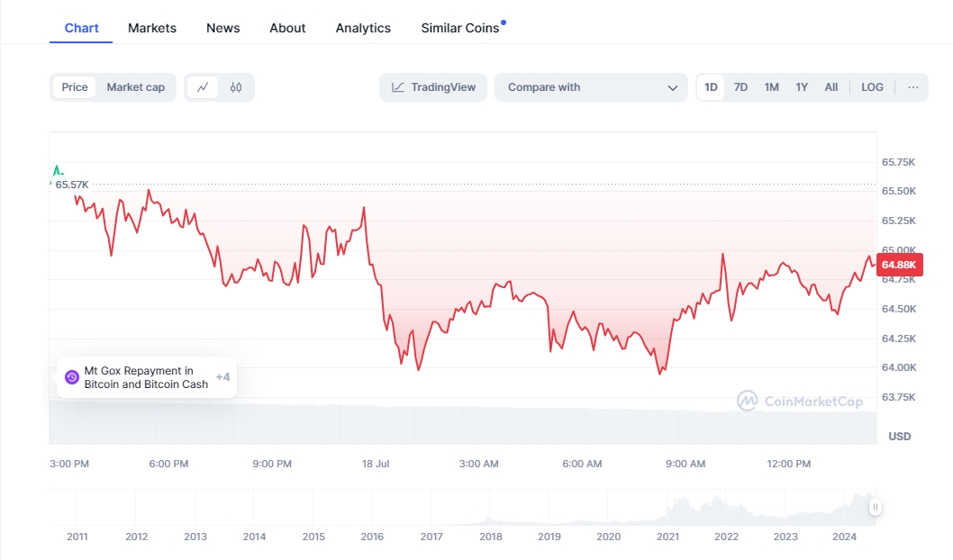Image resolution: width=953 pixels, height=560 pixels.
Task: Click the timeline range slider handle
Action: [x=875, y=507]
